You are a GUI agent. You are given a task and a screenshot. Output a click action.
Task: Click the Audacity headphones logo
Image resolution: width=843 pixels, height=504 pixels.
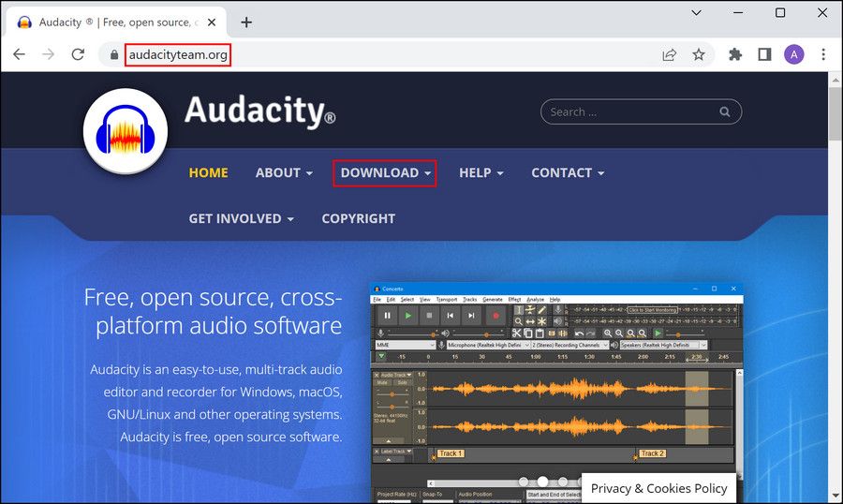click(x=126, y=131)
